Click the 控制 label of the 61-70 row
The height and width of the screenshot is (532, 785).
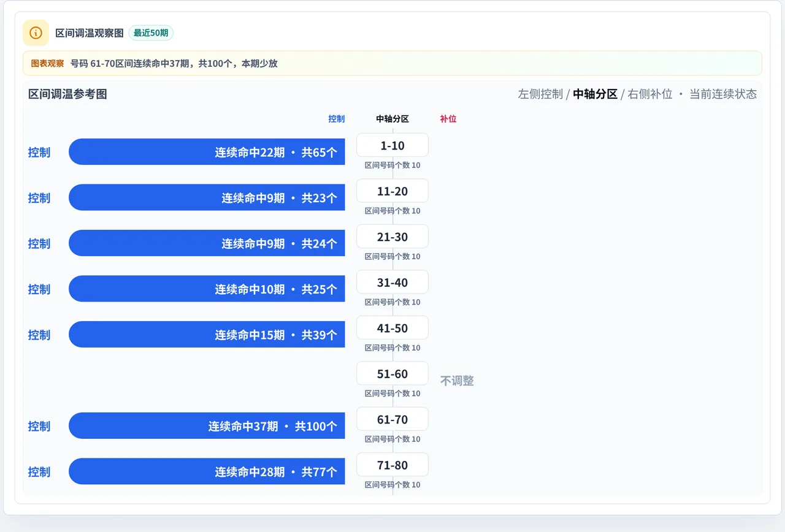pyautogui.click(x=39, y=426)
